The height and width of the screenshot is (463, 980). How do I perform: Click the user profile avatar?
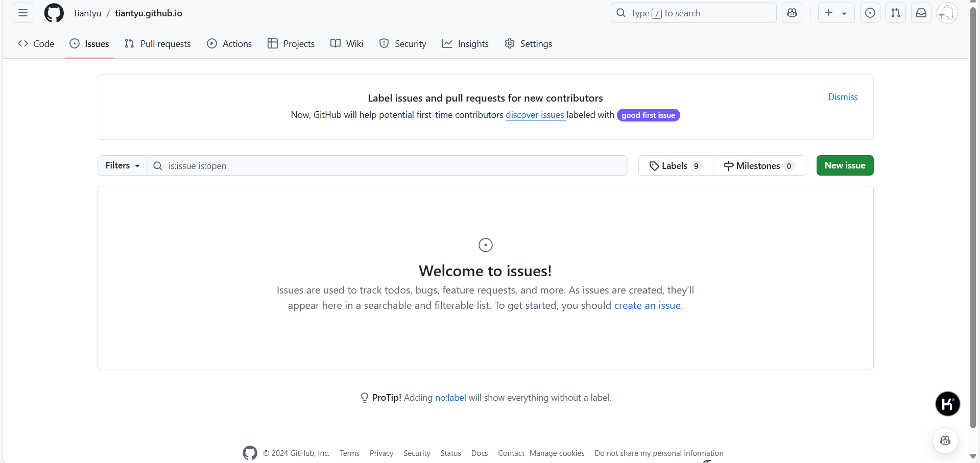(947, 13)
